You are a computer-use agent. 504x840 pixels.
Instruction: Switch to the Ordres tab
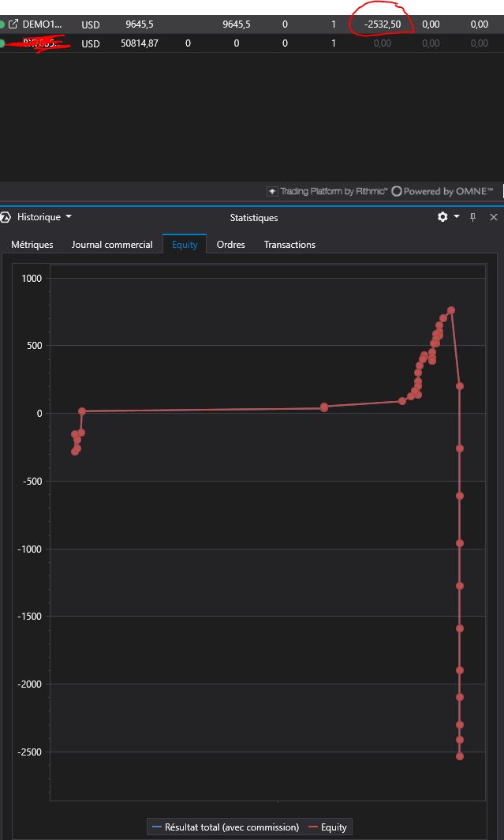[x=230, y=244]
